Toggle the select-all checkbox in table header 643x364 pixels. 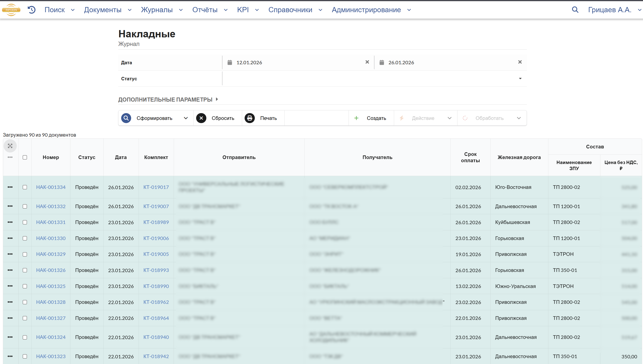(x=25, y=157)
